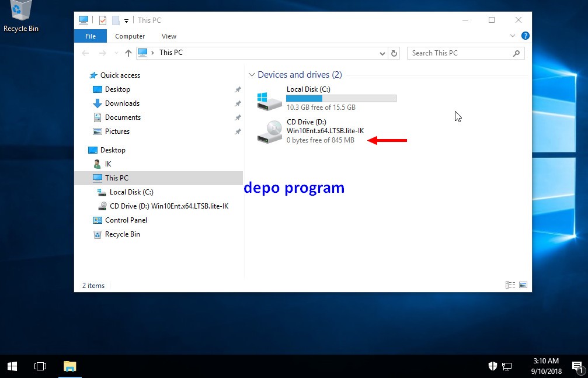The image size is (588, 378).
Task: Open the Windows Start menu
Action: [12, 366]
